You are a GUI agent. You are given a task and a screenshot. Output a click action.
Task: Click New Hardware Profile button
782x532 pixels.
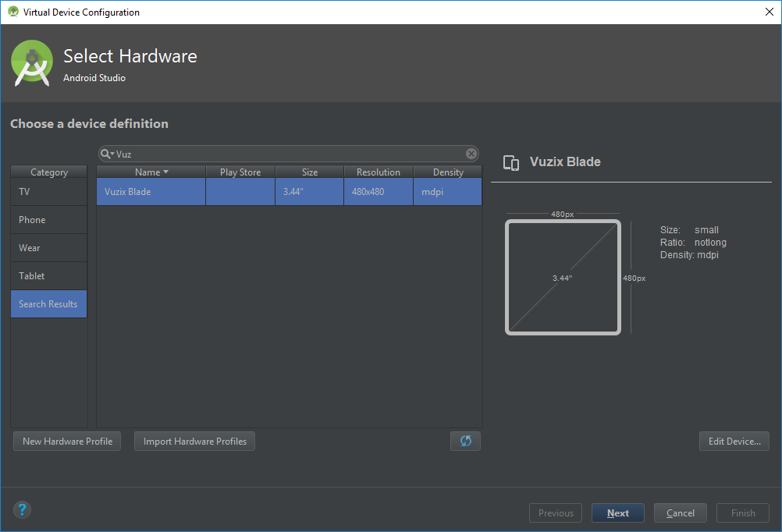[x=67, y=441]
